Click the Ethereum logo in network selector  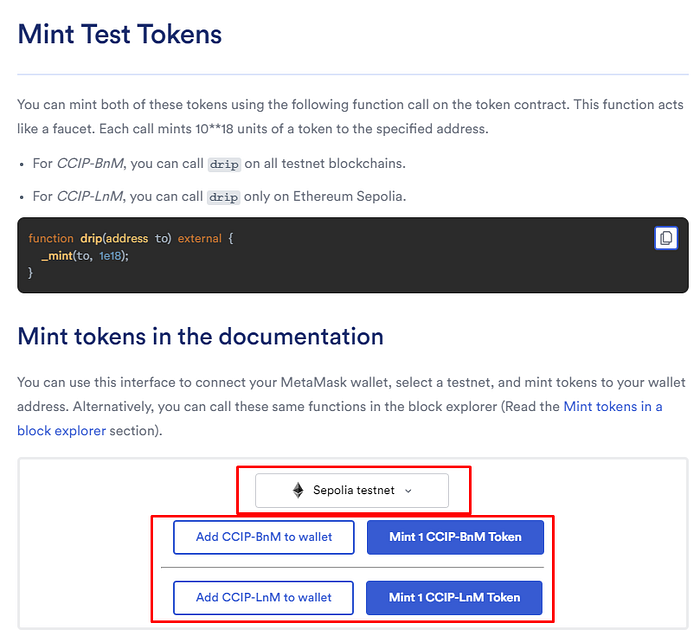297,490
